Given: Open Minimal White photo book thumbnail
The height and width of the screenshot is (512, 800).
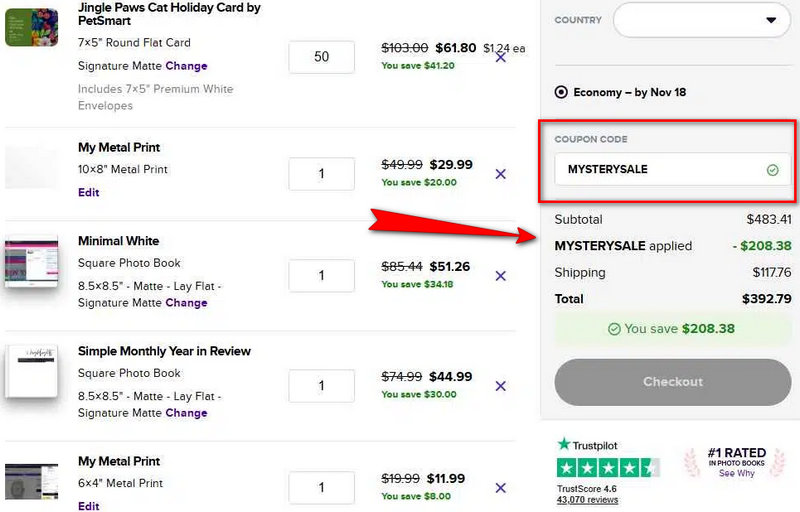Looking at the screenshot, I should [31, 262].
